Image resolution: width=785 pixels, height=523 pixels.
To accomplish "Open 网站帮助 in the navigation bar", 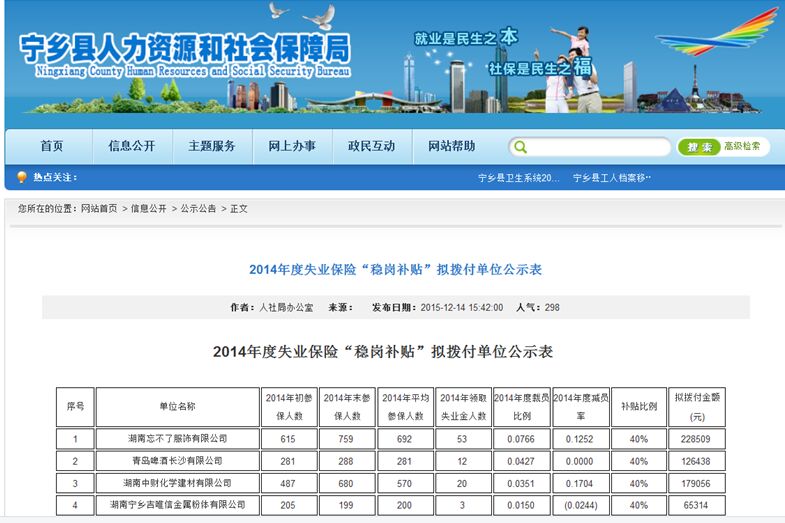I will 452,146.
